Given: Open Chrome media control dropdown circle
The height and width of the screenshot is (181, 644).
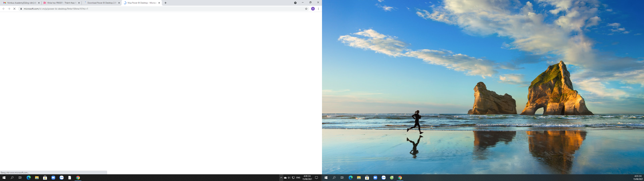Looking at the screenshot, I should coord(295,3).
